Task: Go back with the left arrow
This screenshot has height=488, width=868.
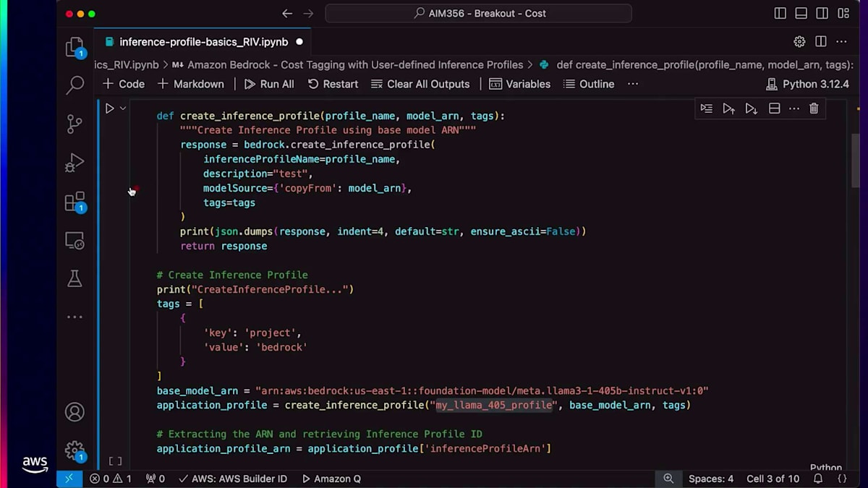Action: point(287,13)
